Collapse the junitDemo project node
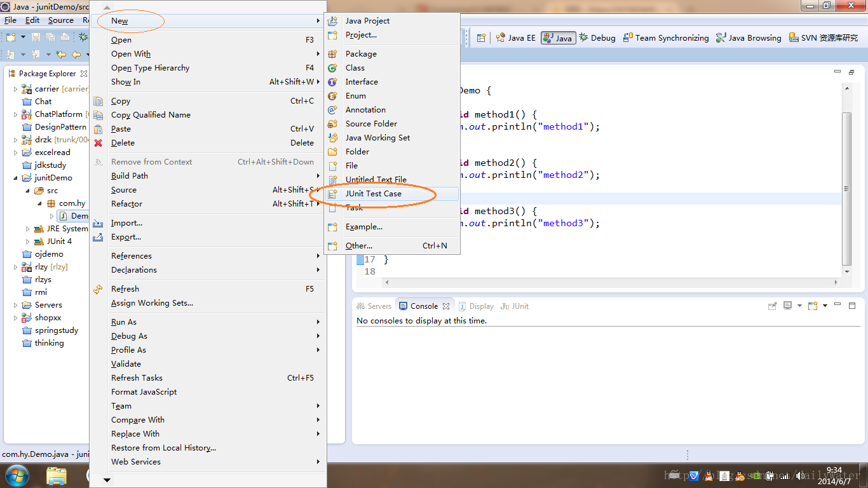Viewport: 868px width, 488px height. [16, 178]
